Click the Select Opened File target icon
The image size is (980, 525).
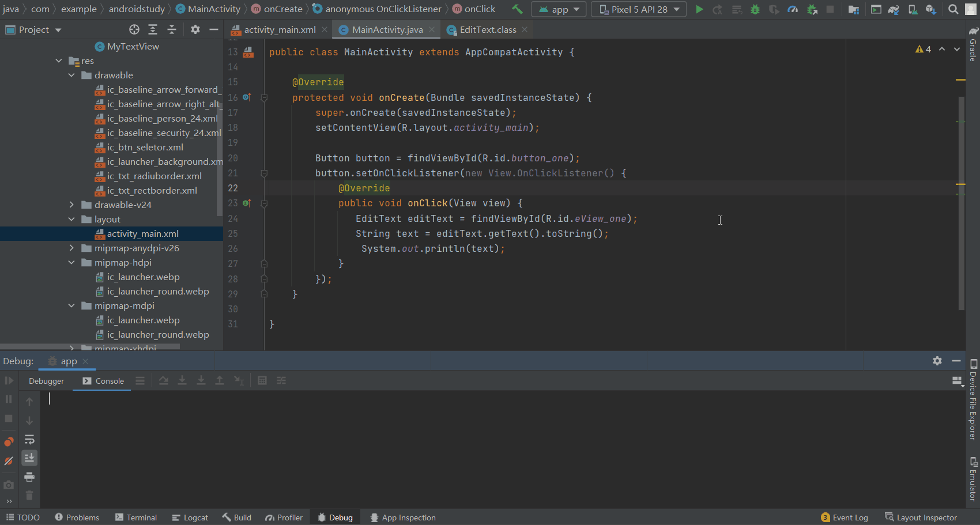[x=134, y=29]
